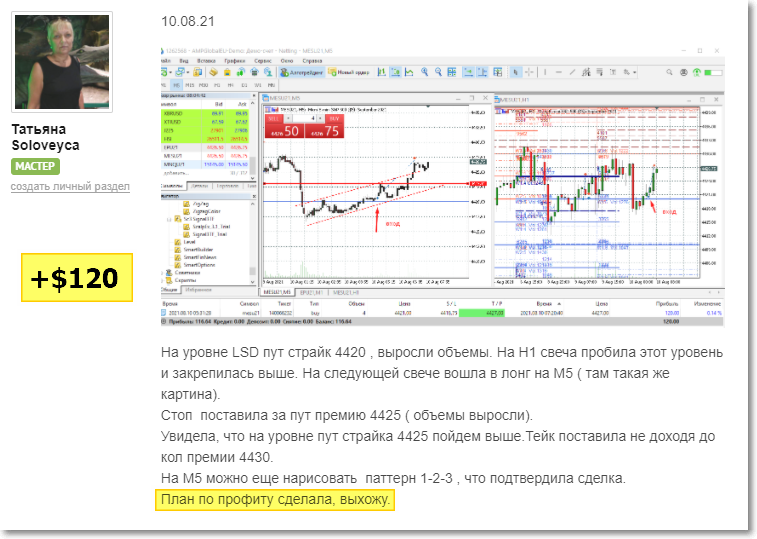The width and height of the screenshot is (757, 539).
Task: Switch to the Торговля tab in Market Watch
Action: [227, 185]
